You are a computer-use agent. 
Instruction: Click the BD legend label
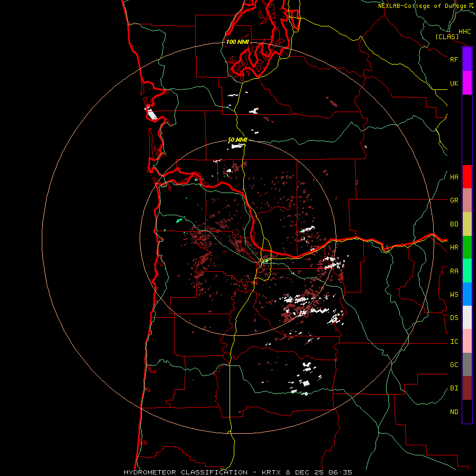[454, 224]
